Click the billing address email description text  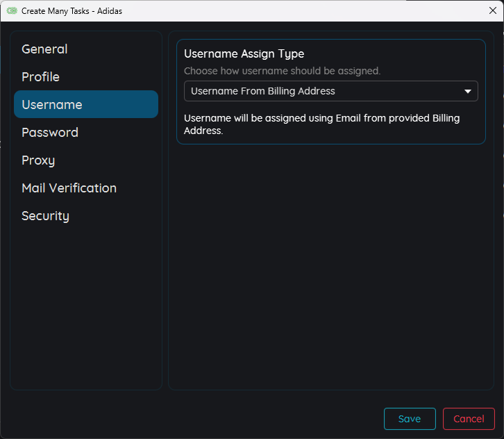(321, 124)
